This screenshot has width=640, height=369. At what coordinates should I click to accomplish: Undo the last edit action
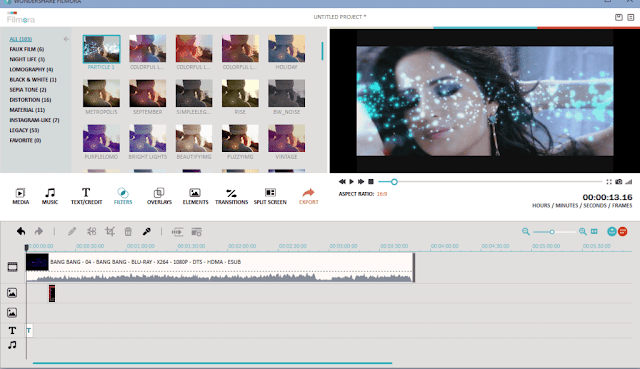(21, 231)
